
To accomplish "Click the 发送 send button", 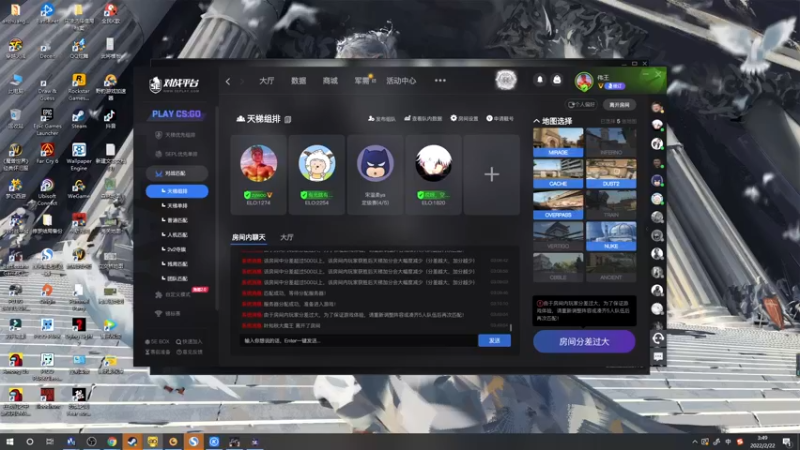I will coord(494,340).
